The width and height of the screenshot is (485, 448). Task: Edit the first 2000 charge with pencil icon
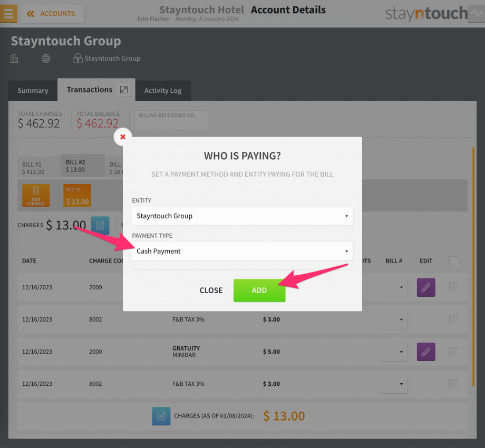(426, 288)
